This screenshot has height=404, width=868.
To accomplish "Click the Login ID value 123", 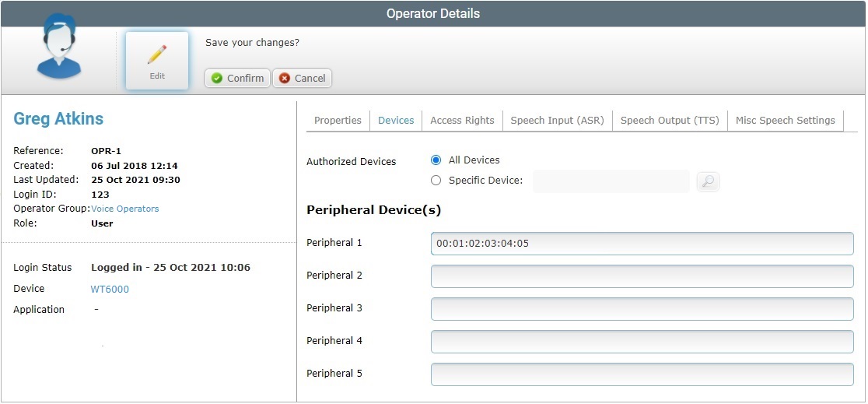I will (x=100, y=195).
